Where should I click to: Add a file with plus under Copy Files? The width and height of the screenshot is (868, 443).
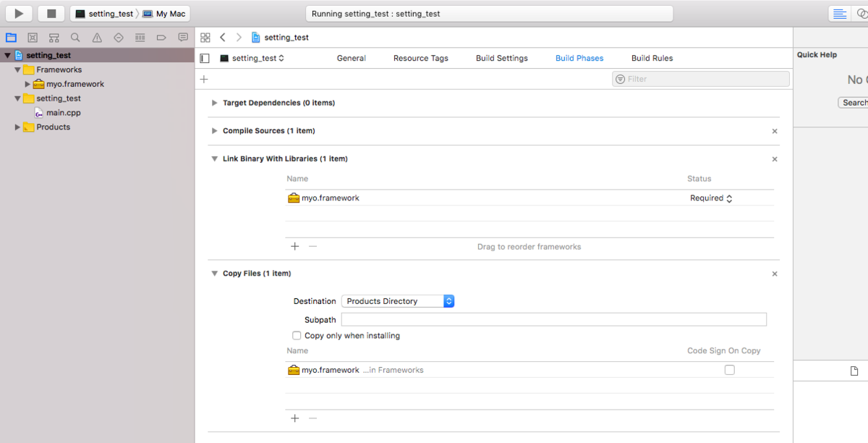pos(295,418)
